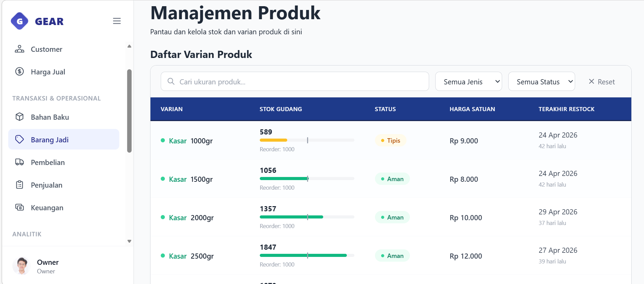The width and height of the screenshot is (644, 284).
Task: Click the stock bar for 1056
Action: tap(307, 178)
